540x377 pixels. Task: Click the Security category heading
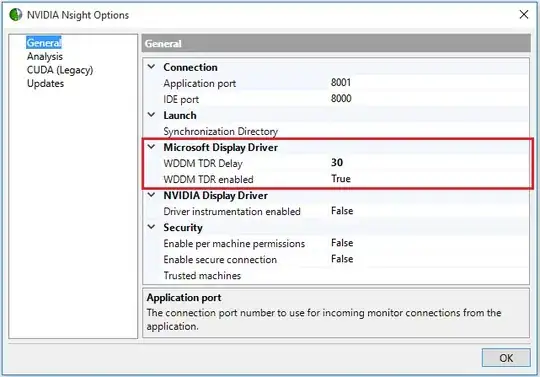coord(183,228)
